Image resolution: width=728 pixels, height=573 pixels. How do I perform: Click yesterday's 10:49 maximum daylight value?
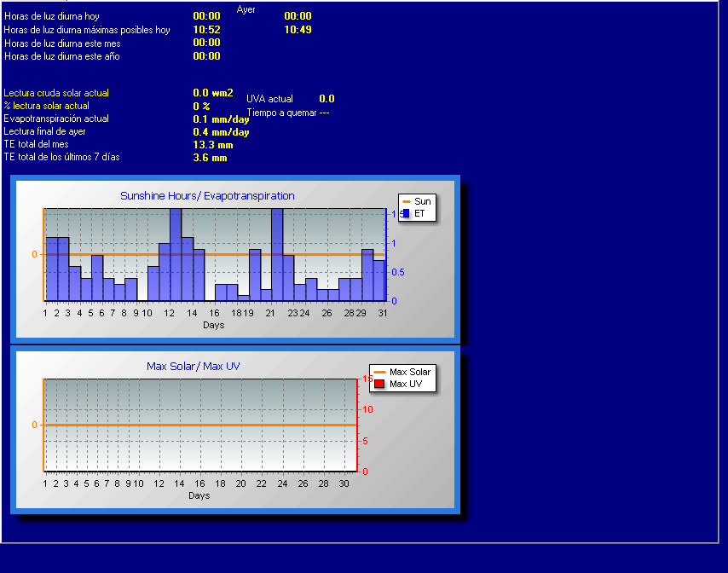(298, 30)
